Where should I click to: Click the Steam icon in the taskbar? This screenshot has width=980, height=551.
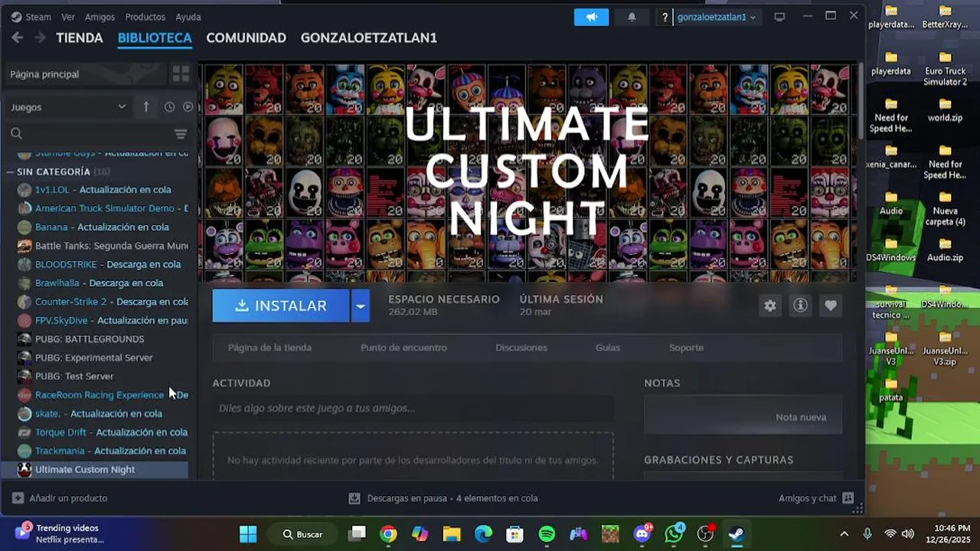click(x=737, y=534)
